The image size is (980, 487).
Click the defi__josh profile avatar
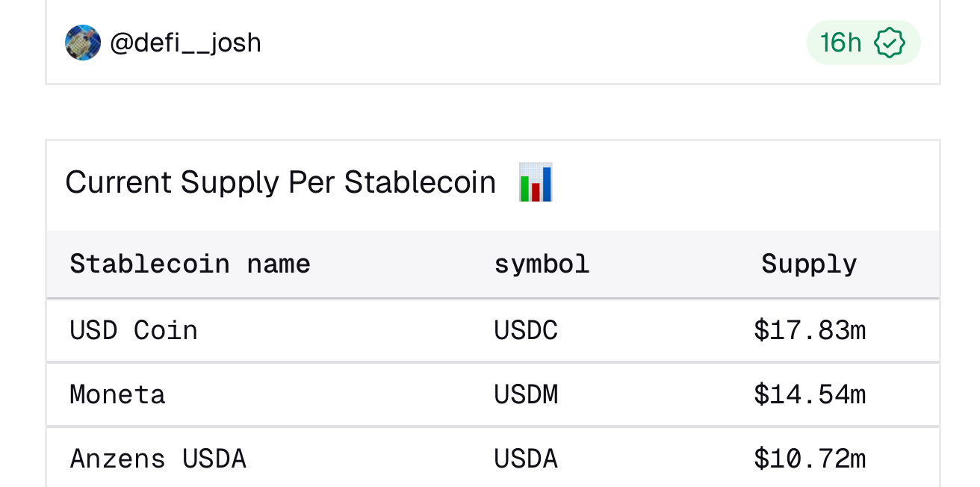point(83,43)
